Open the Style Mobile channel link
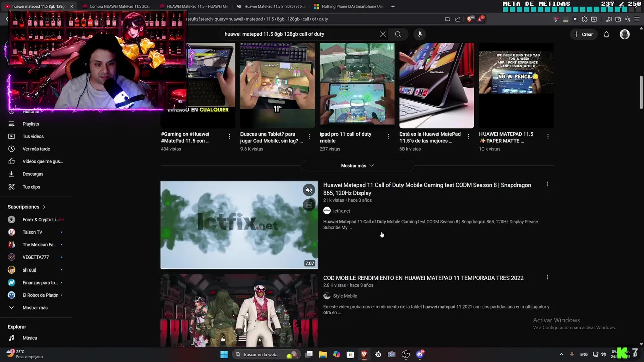The width and height of the screenshot is (644, 362). click(x=345, y=296)
